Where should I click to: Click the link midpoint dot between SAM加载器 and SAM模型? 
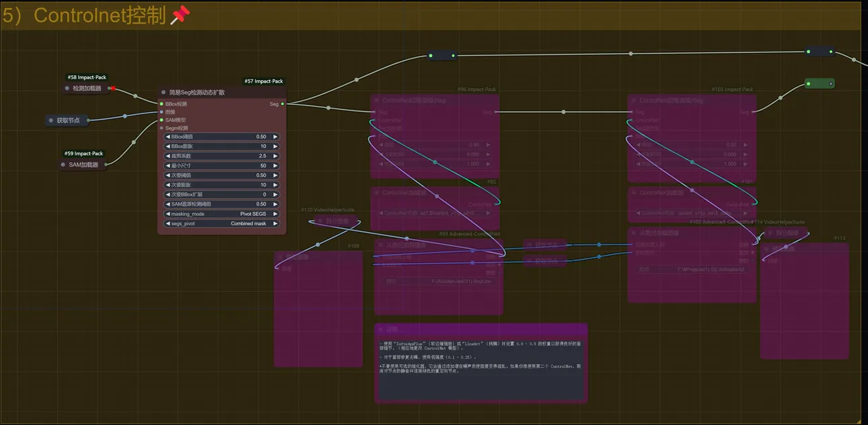(133, 143)
